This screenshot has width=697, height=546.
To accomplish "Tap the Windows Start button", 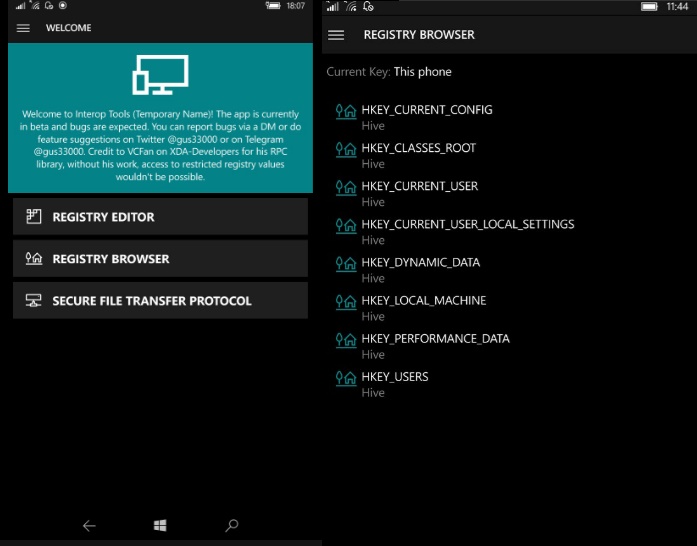I will point(160,525).
